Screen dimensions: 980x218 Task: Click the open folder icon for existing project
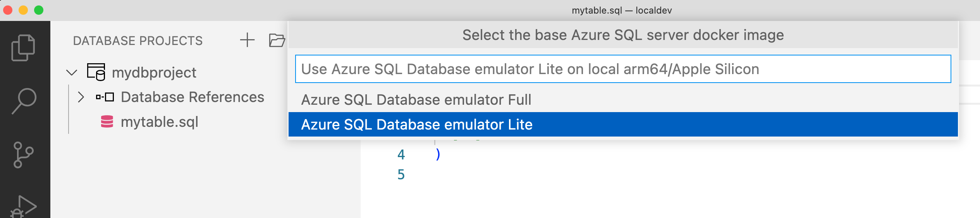277,40
